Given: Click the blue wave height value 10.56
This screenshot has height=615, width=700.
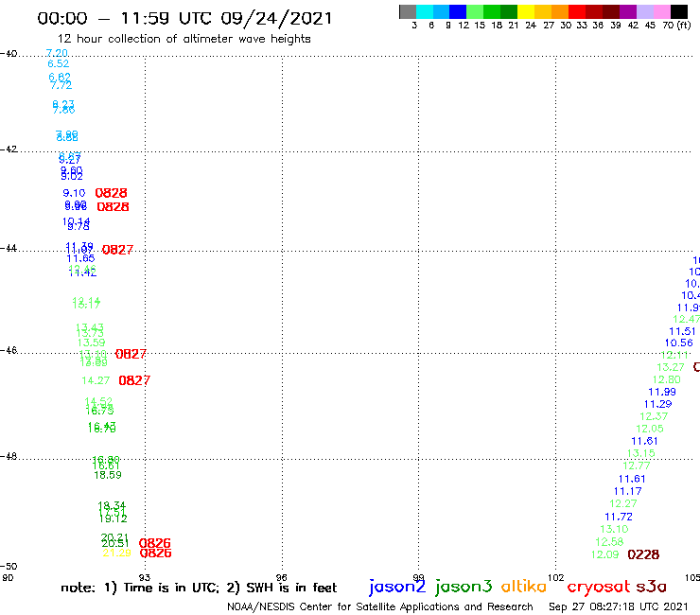Looking at the screenshot, I should 678,343.
